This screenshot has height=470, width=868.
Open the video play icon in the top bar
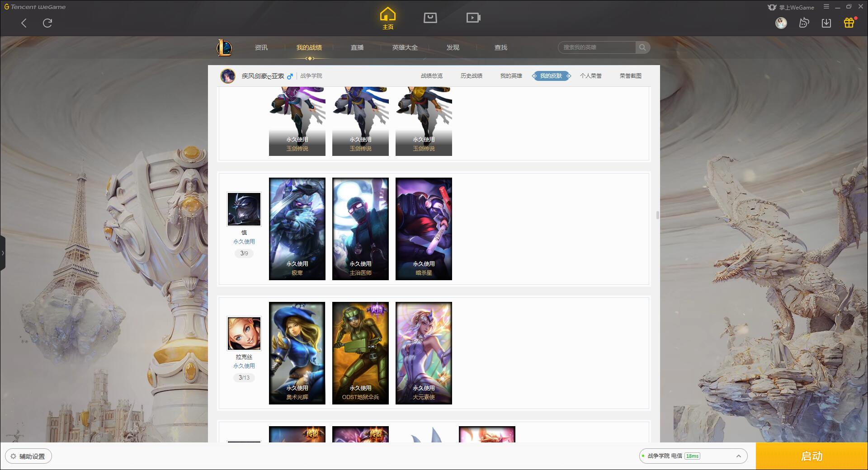(473, 18)
